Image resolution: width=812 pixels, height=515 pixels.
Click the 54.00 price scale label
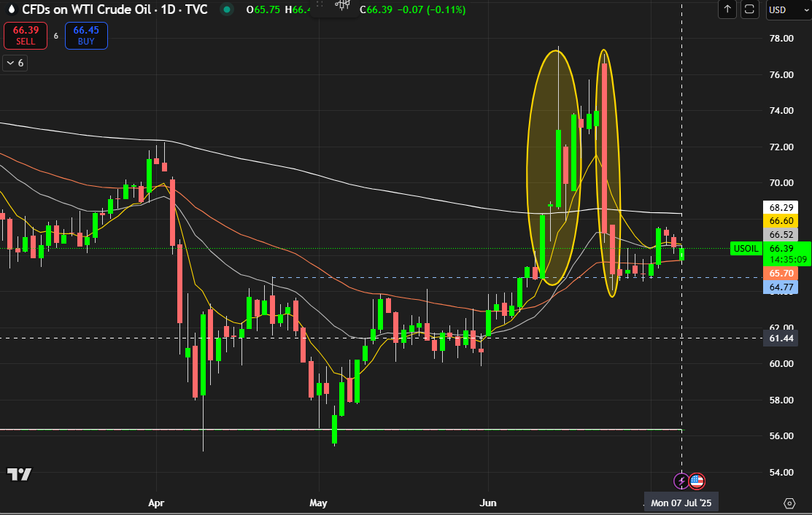(x=781, y=472)
